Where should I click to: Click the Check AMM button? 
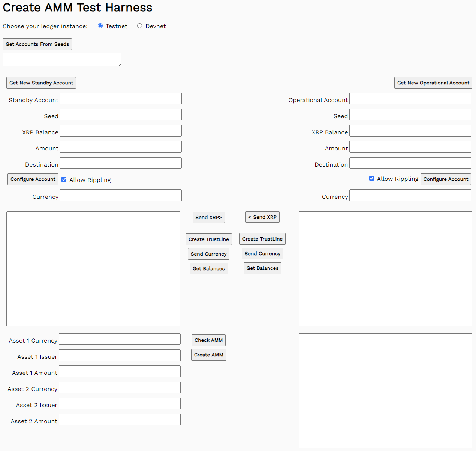pos(208,340)
